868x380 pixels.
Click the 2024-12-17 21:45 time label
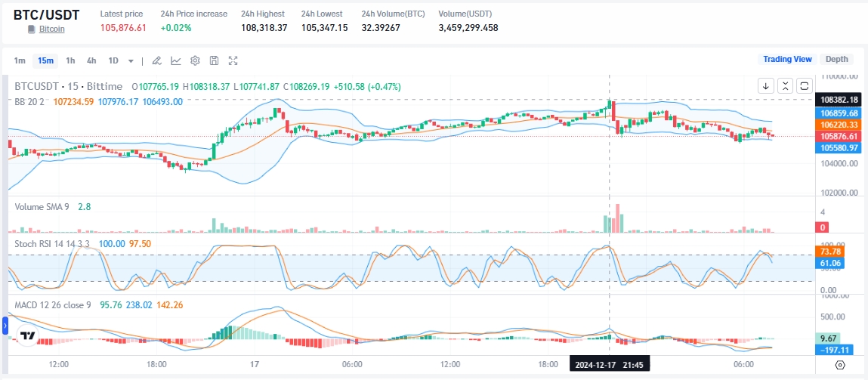(x=610, y=366)
